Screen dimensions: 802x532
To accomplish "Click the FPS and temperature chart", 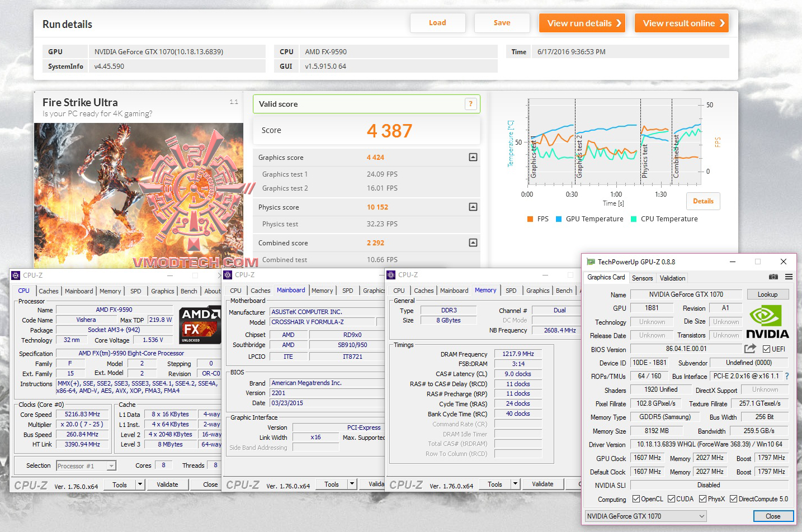I will (x=615, y=142).
